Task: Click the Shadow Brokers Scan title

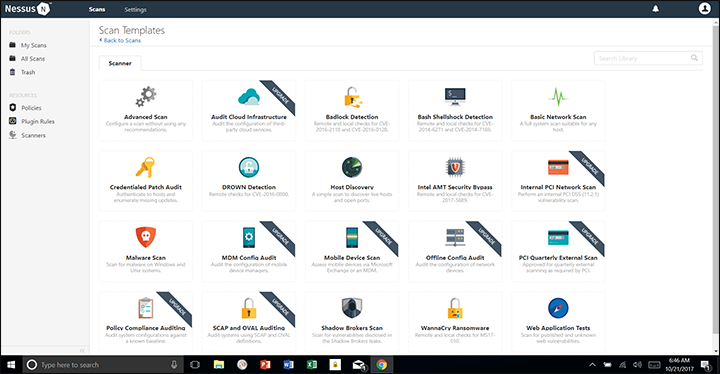Action: (352, 328)
